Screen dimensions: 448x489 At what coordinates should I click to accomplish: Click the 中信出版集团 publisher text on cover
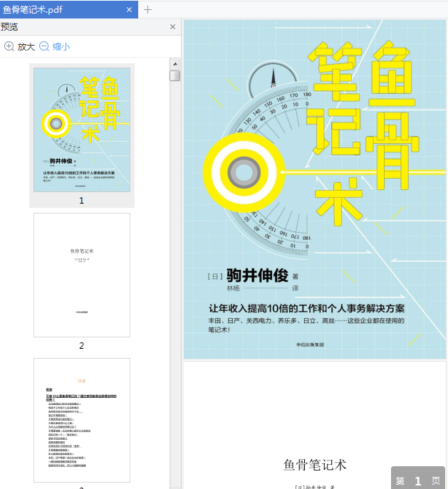click(x=310, y=345)
